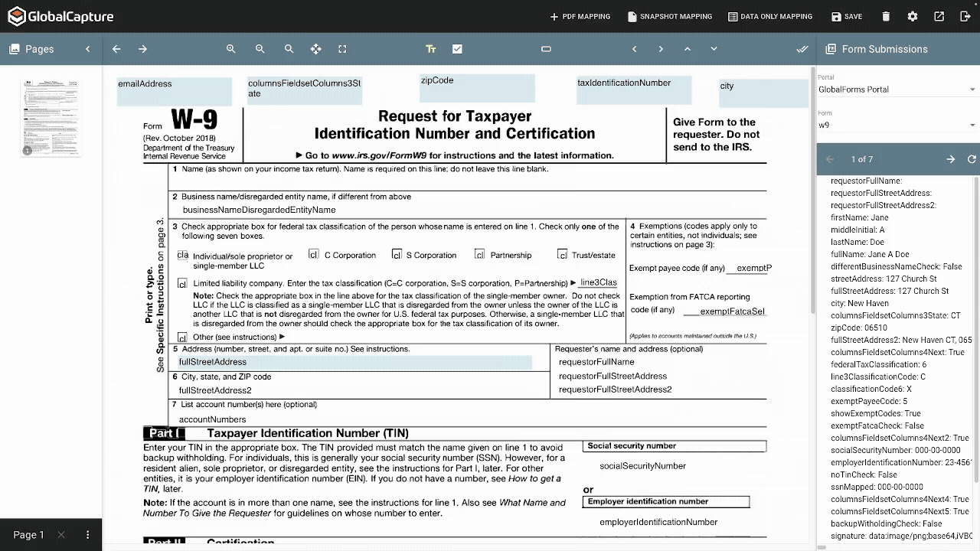Screen dimensions: 980x551
Task: Open Page 1 three-dot menu
Action: point(87,535)
